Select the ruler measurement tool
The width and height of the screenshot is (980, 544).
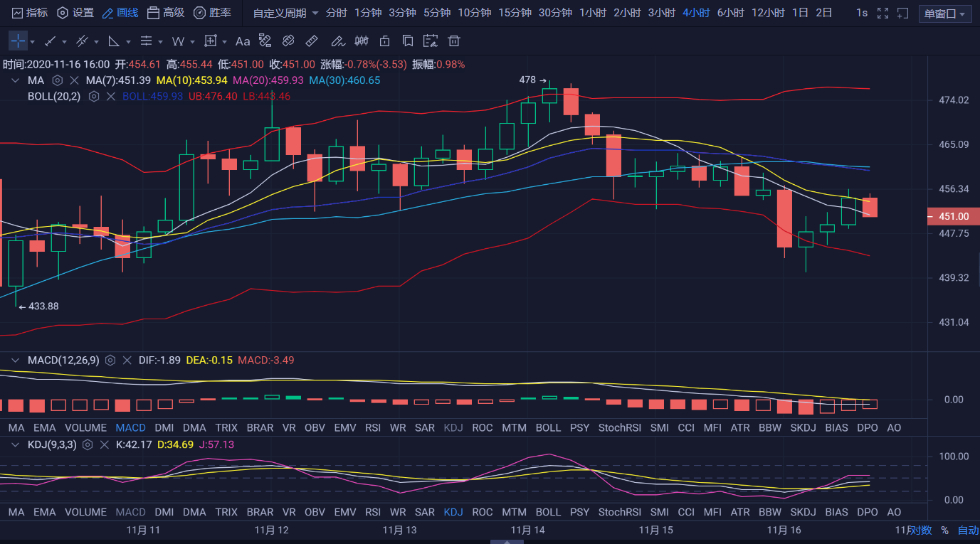[x=311, y=41]
